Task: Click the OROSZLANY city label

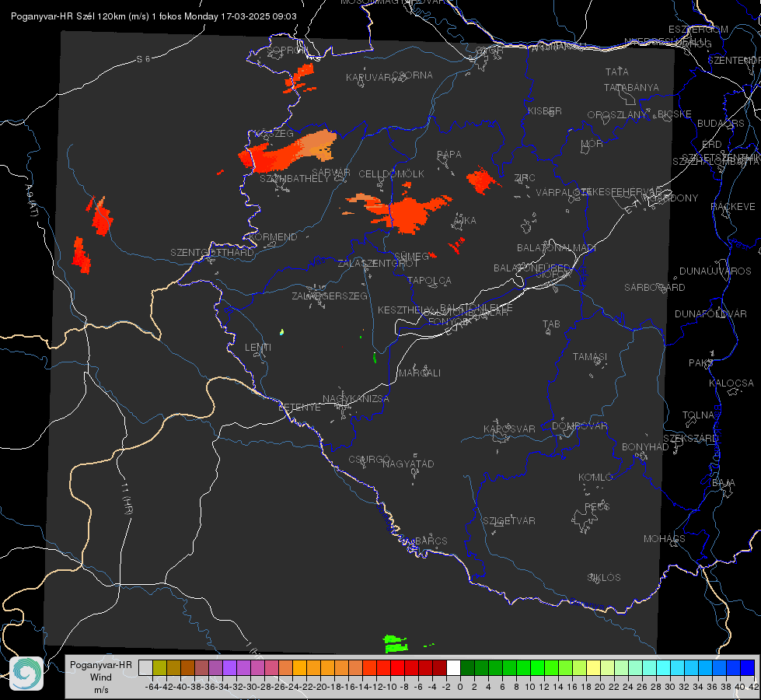Action: 617,114
